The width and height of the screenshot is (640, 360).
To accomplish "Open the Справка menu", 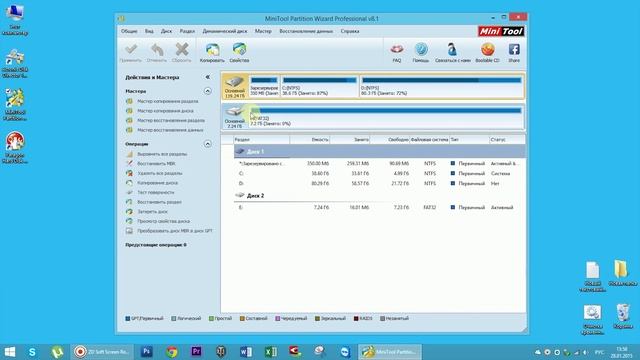I will (x=350, y=31).
